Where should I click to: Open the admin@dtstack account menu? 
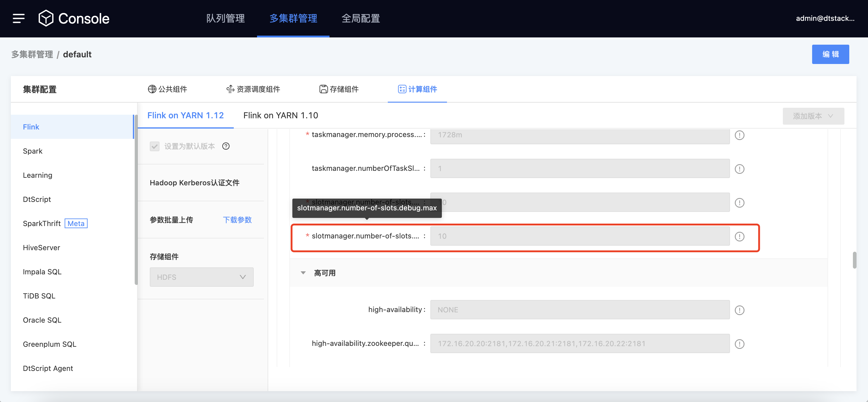[825, 18]
